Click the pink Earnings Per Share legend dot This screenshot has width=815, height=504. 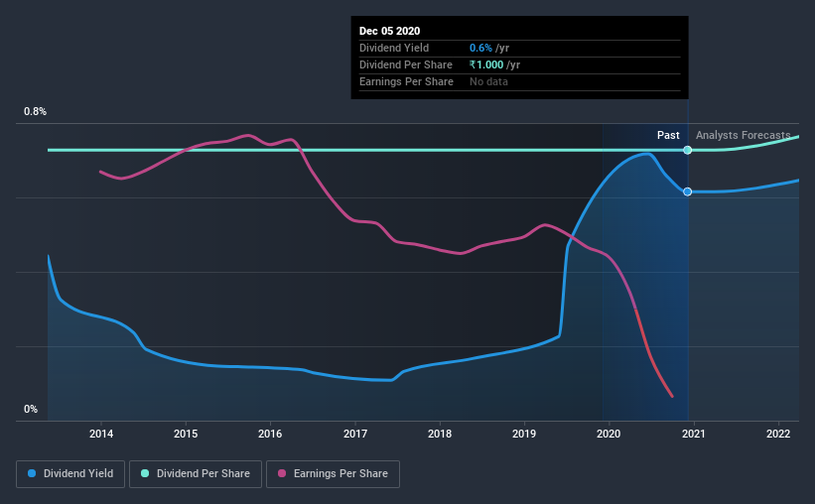click(282, 473)
